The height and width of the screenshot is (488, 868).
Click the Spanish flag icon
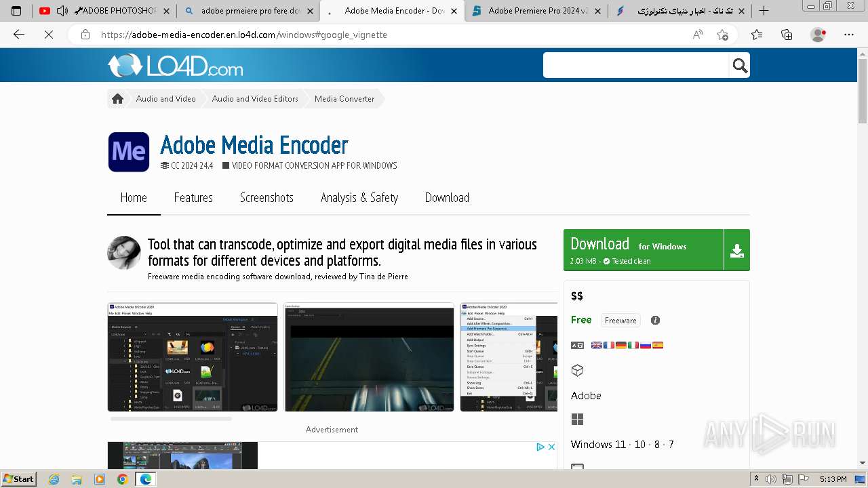(x=658, y=345)
